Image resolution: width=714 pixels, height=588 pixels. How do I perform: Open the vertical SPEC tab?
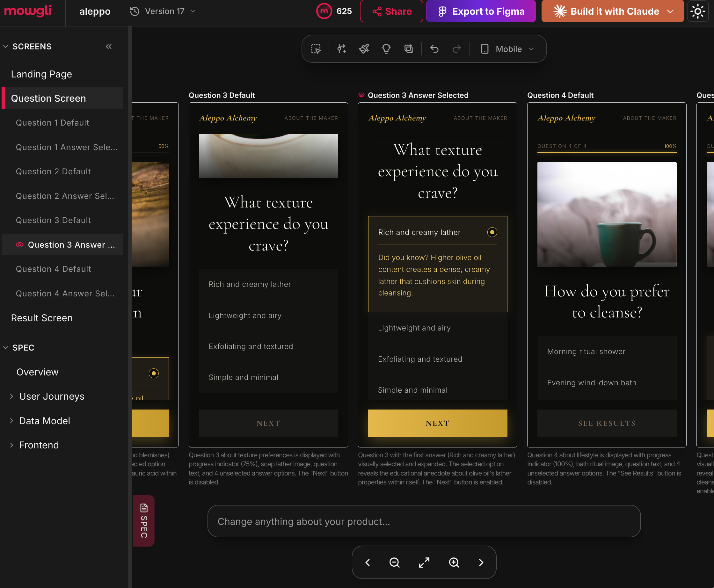(x=144, y=521)
